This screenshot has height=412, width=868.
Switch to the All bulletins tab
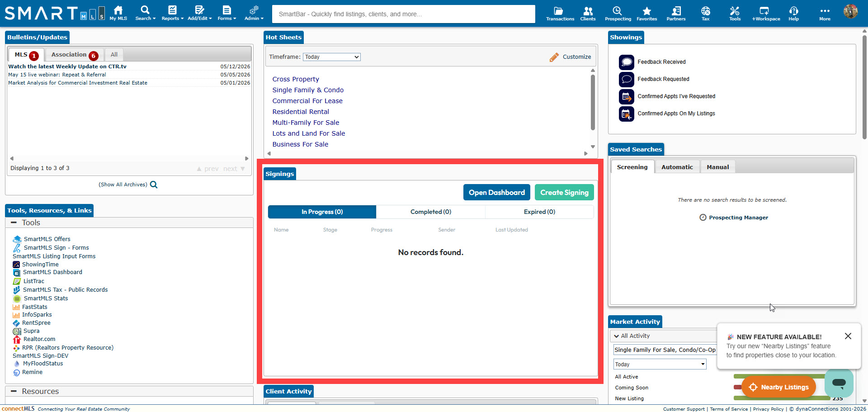pos(114,55)
